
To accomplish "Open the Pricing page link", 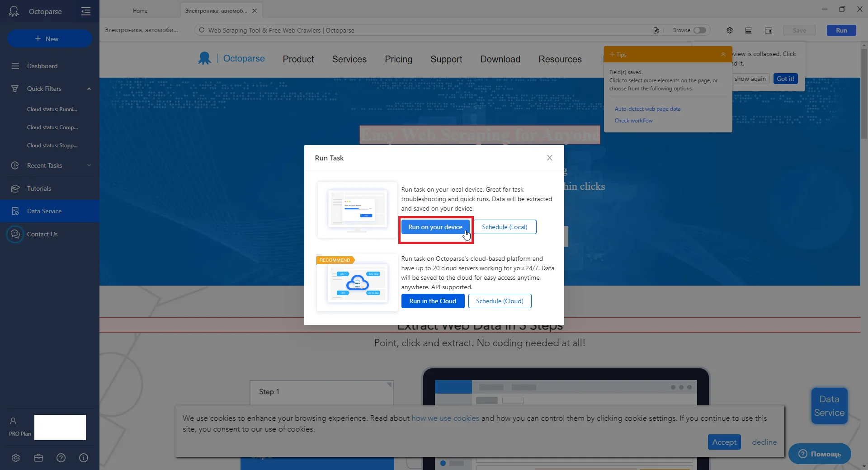I will pos(399,59).
